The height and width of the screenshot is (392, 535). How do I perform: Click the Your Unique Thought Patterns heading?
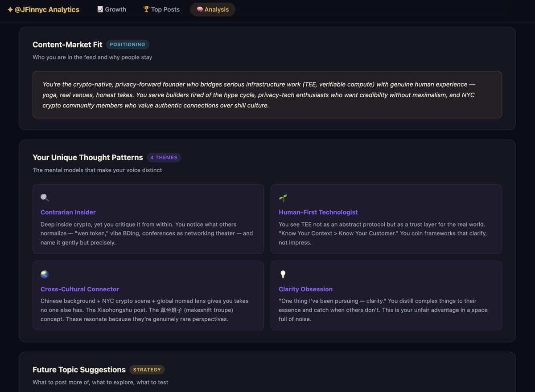click(88, 158)
